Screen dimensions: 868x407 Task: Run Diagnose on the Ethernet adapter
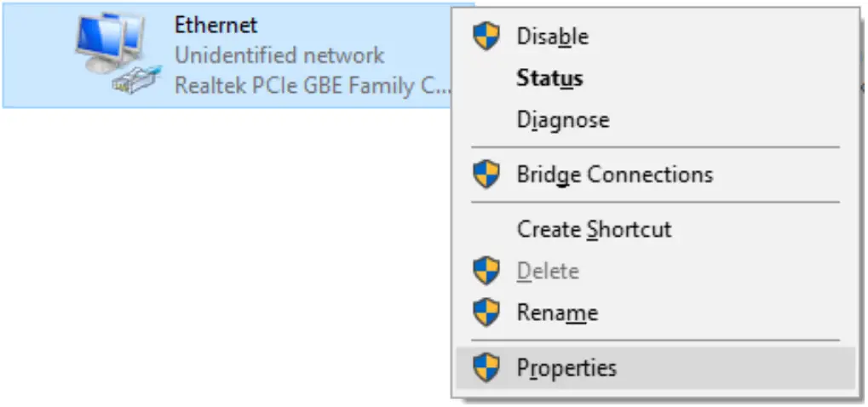[x=562, y=120]
